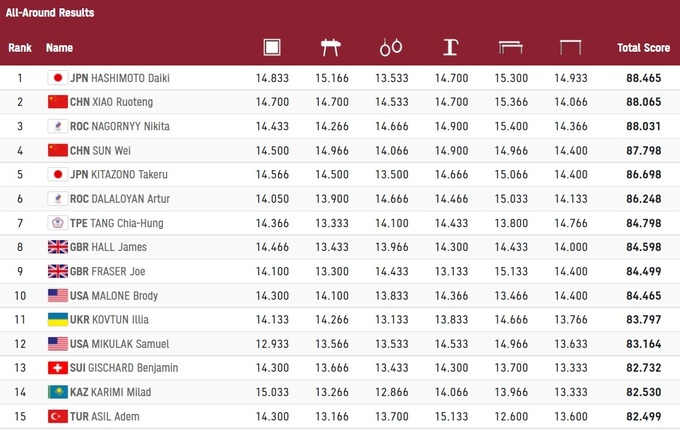
Task: Click the horizontal bar apparatus icon
Action: click(x=571, y=47)
